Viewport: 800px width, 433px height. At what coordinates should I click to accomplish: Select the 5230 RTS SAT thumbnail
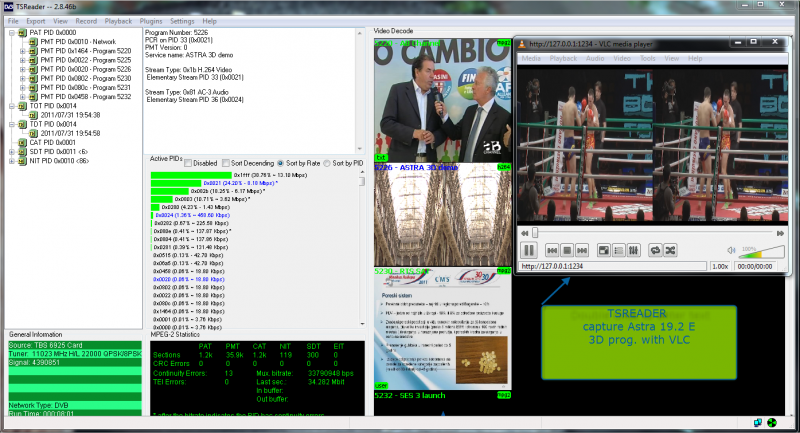click(x=442, y=328)
